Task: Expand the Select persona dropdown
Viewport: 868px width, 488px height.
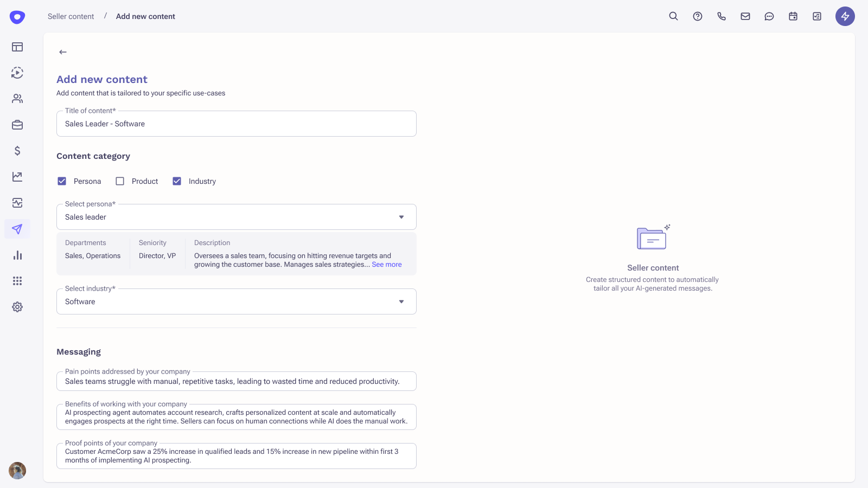Action: click(401, 216)
